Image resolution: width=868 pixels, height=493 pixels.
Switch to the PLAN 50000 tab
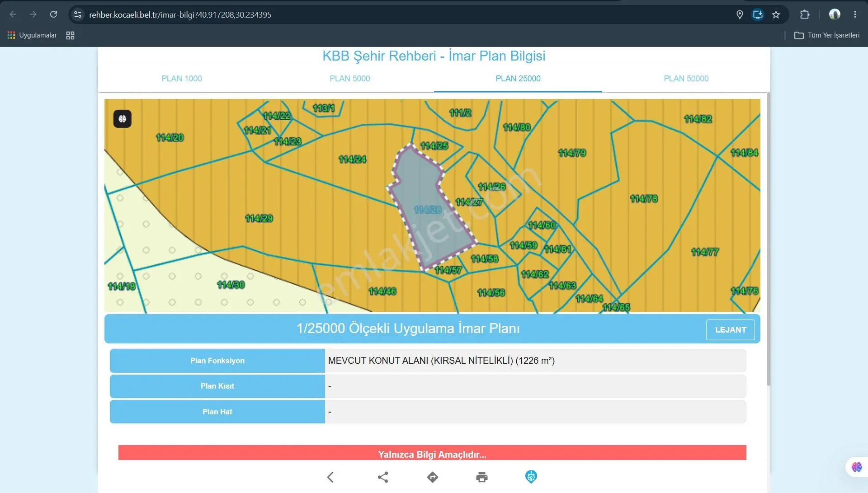click(x=686, y=79)
